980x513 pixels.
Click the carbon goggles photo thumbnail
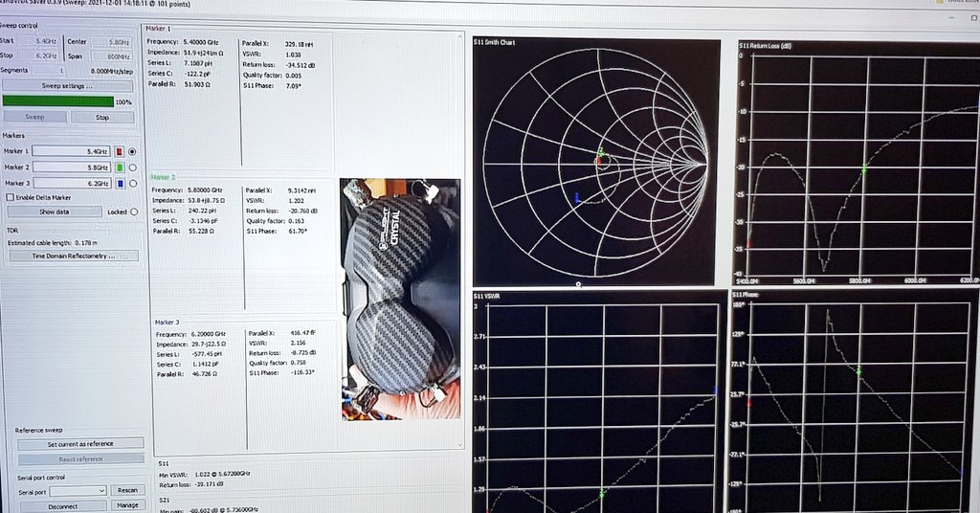click(x=401, y=300)
